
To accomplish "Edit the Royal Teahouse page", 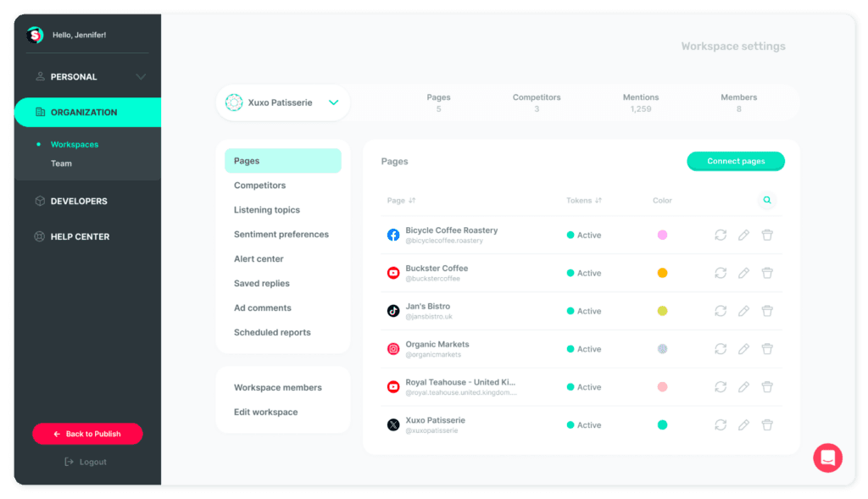I will (743, 387).
